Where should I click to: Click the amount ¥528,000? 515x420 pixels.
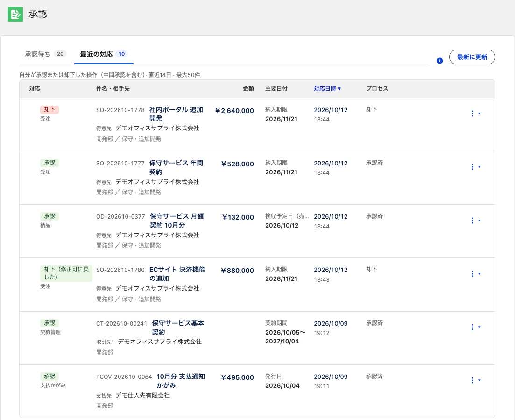coord(238,164)
